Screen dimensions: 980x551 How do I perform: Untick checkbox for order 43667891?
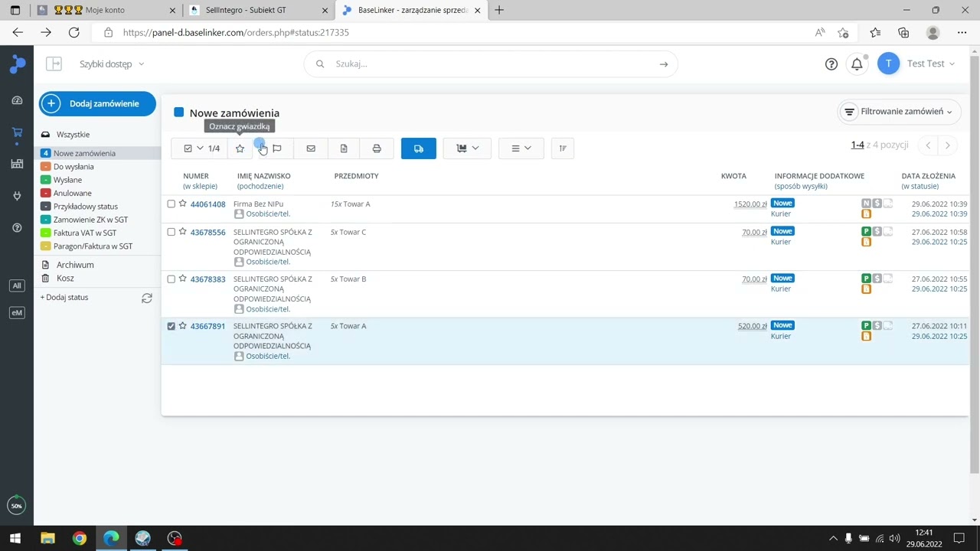[x=171, y=326]
